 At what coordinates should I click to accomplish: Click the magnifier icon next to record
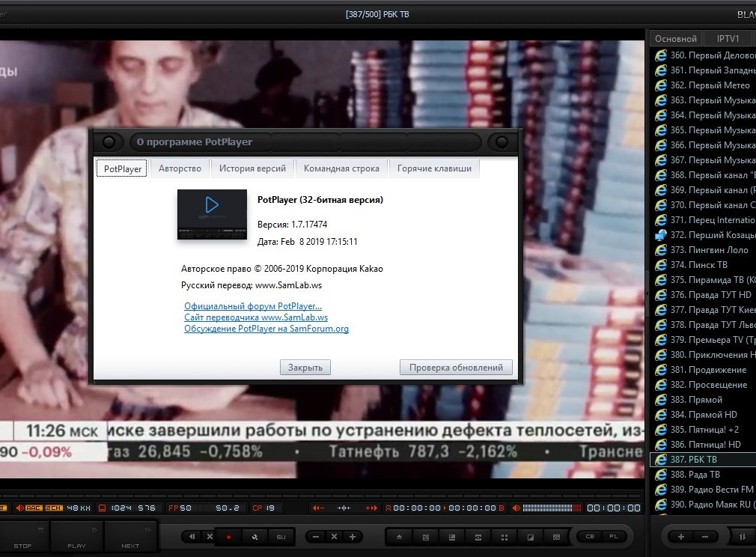[x=254, y=537]
